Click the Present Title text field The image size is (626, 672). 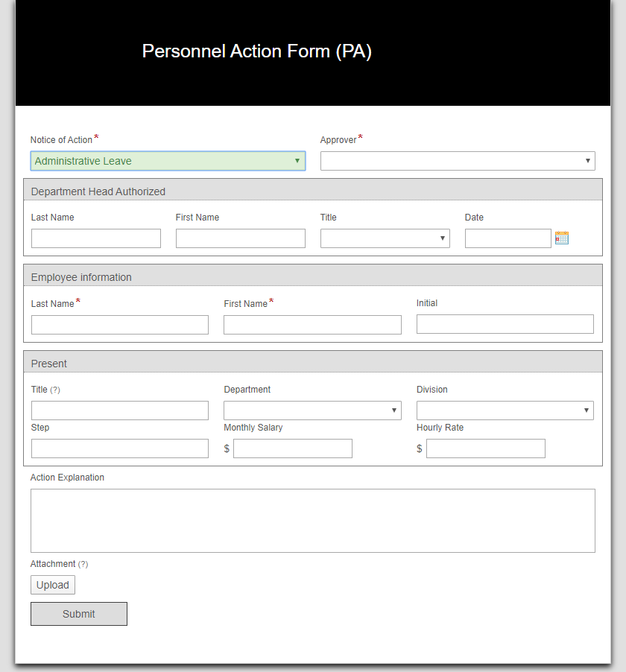[120, 411]
